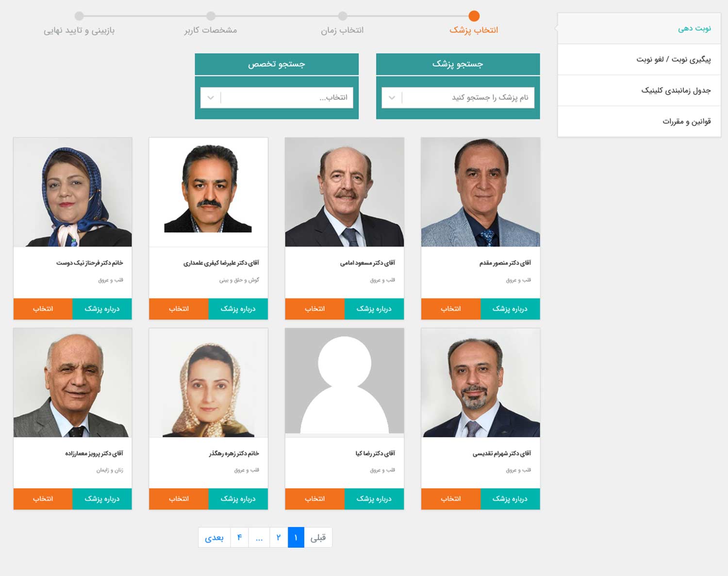The width and height of the screenshot is (728, 576).
Task: Click «درباره پزشک» for Dr. فرحناز نیک دوست
Action: pos(102,309)
